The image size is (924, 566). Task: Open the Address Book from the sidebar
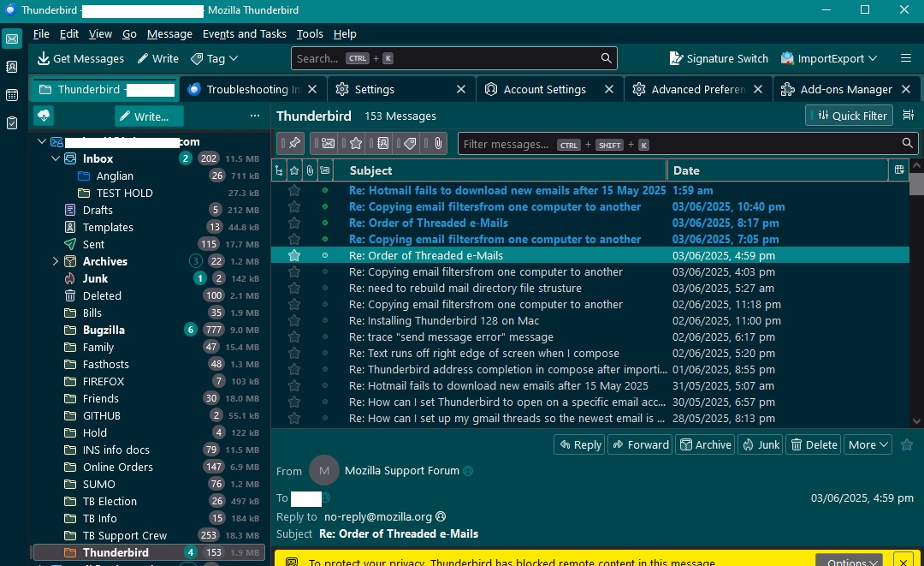click(12, 67)
